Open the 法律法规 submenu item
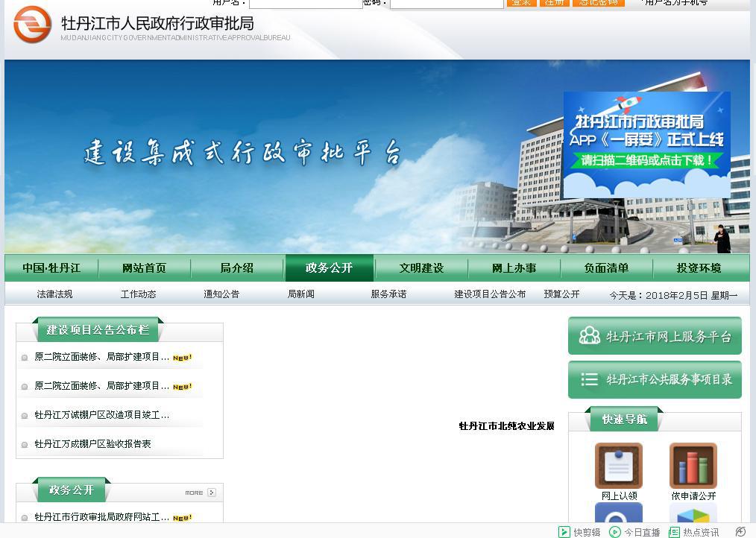 tap(54, 294)
